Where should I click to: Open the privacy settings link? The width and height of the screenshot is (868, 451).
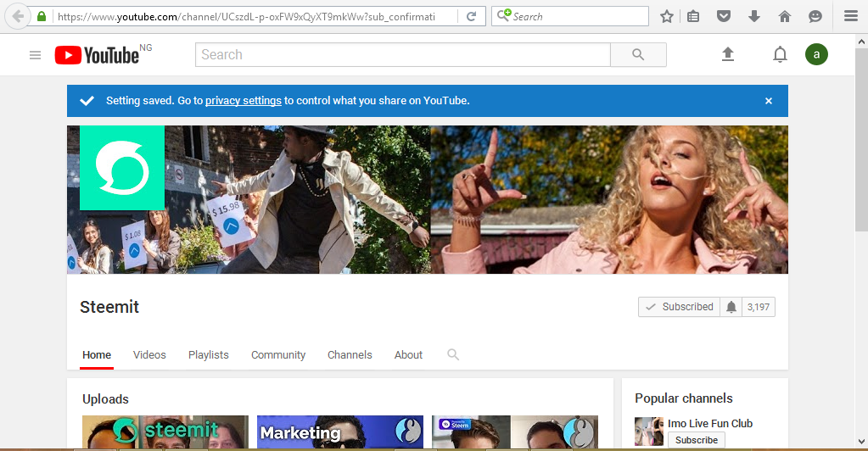pyautogui.click(x=244, y=101)
